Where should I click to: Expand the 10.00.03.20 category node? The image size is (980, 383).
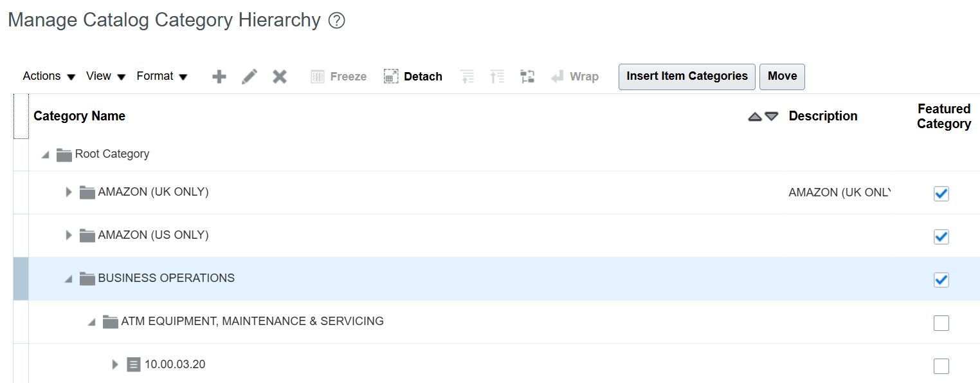coord(114,364)
